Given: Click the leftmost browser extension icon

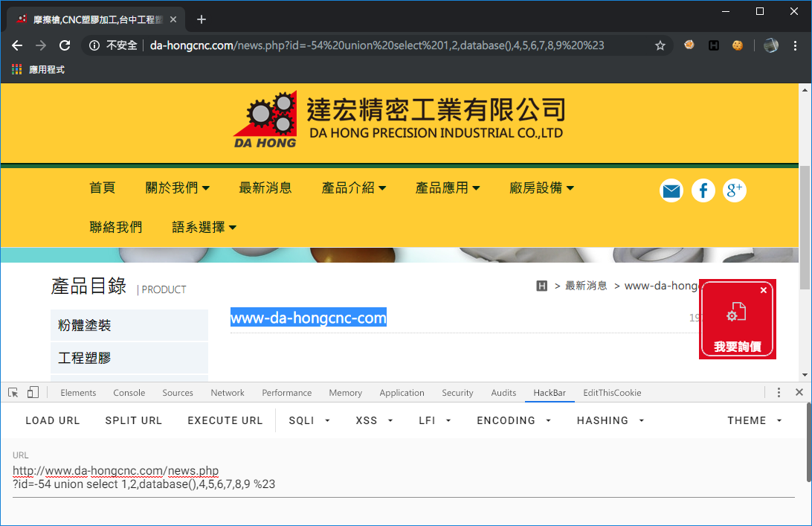Looking at the screenshot, I should tap(689, 45).
